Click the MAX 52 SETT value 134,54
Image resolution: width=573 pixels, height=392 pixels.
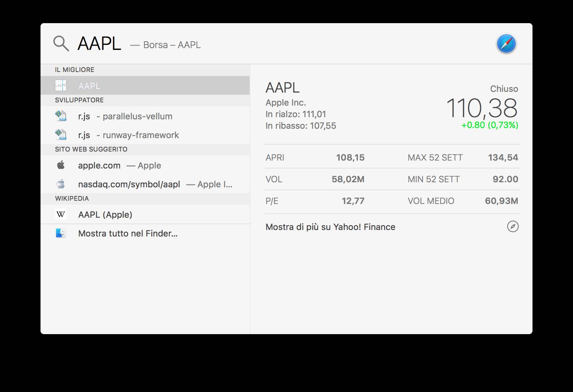[503, 157]
